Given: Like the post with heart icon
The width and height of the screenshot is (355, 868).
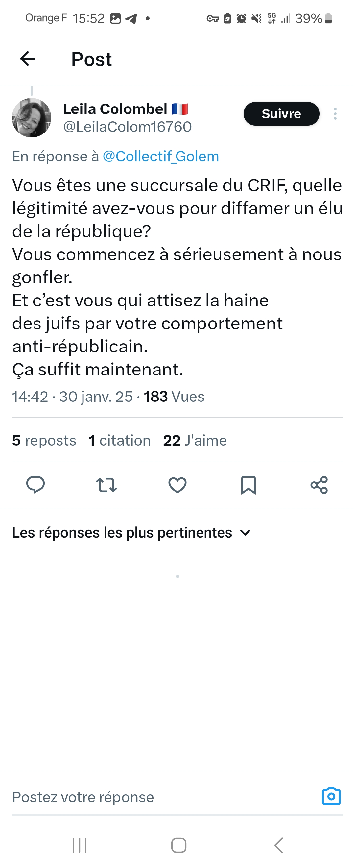Looking at the screenshot, I should click(177, 485).
